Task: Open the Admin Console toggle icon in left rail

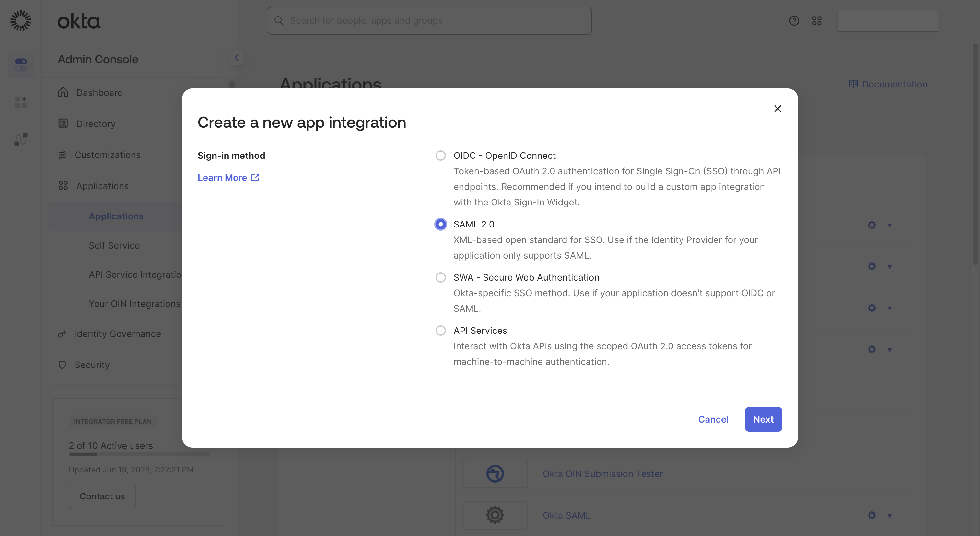Action: (20, 65)
